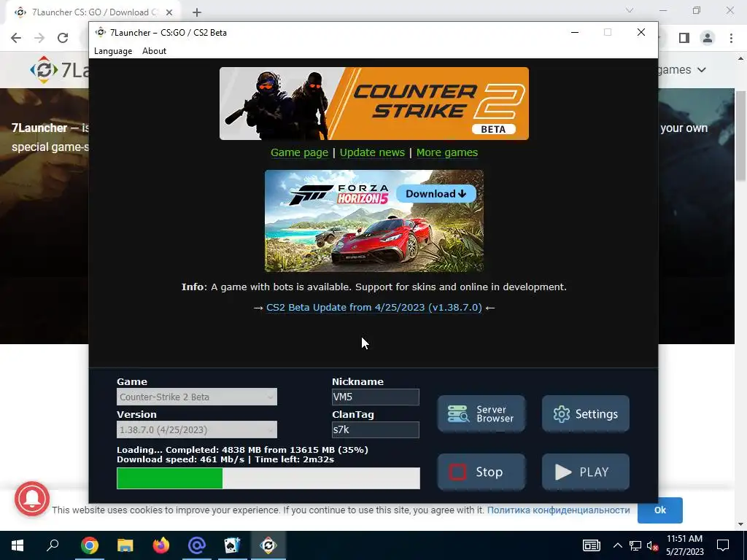Open the Language menu in 7Launcher
The width and height of the screenshot is (747, 560).
(113, 51)
